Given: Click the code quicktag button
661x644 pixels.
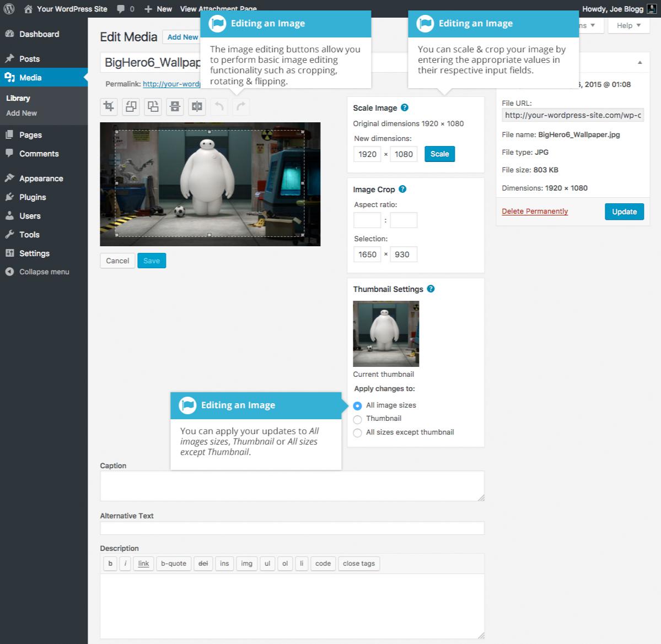Looking at the screenshot, I should pos(323,564).
